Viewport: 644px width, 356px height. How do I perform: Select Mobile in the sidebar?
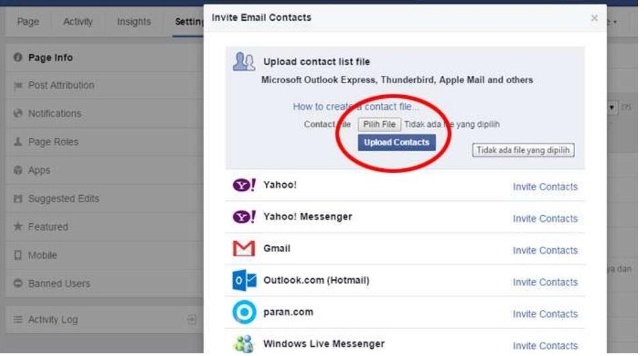click(105, 255)
